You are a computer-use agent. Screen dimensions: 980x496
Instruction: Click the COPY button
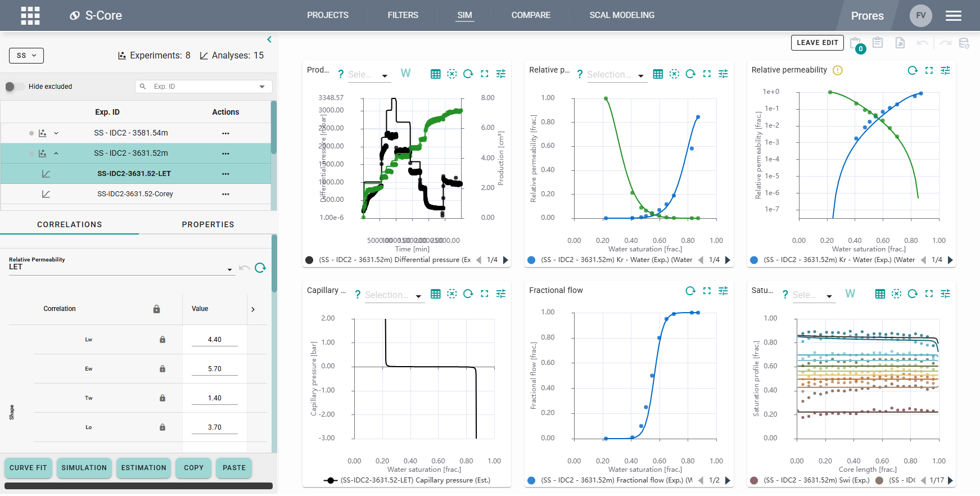(194, 468)
